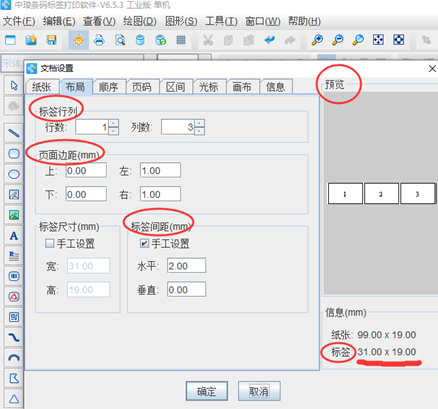Enable manual label size checkbox
Viewport: 438px width, 409px height.
point(49,243)
